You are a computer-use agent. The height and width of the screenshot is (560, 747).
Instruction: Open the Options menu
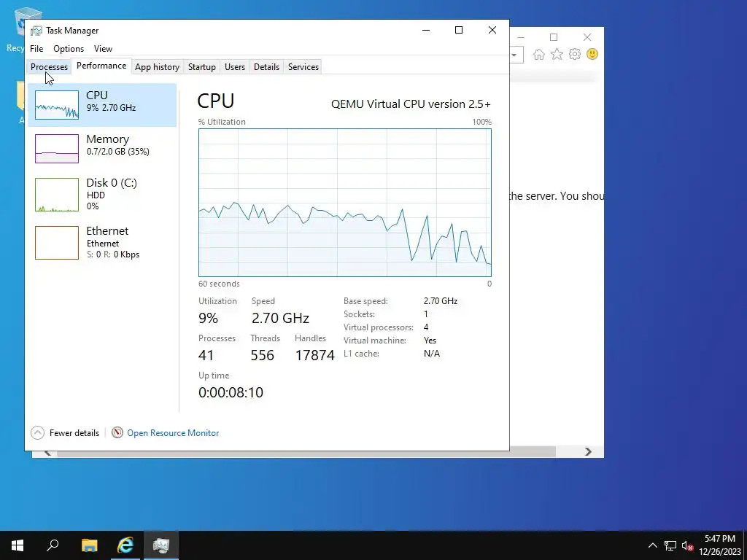69,49
